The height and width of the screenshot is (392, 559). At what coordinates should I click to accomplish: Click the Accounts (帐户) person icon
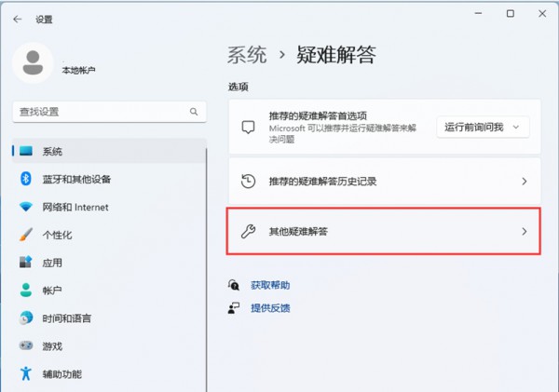point(26,291)
